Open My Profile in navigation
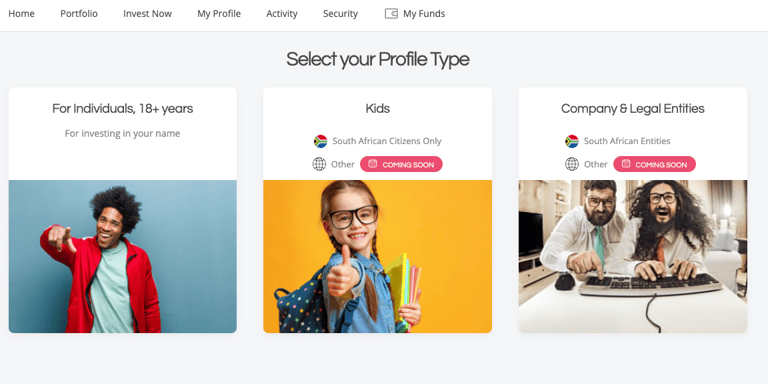Screen dimensions: 768x384 pos(219,14)
